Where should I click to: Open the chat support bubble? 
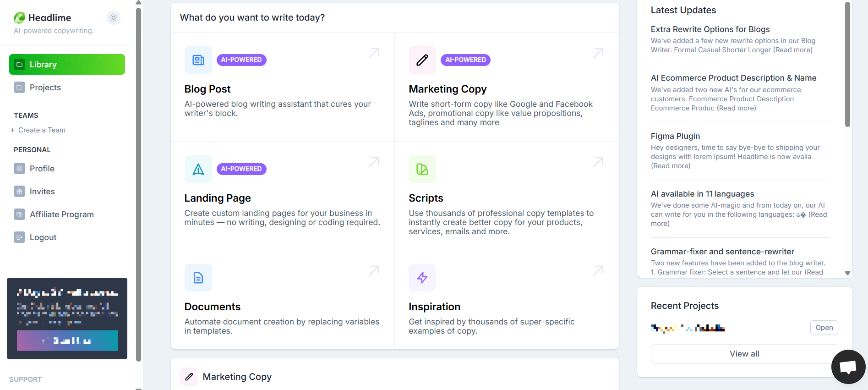click(848, 367)
